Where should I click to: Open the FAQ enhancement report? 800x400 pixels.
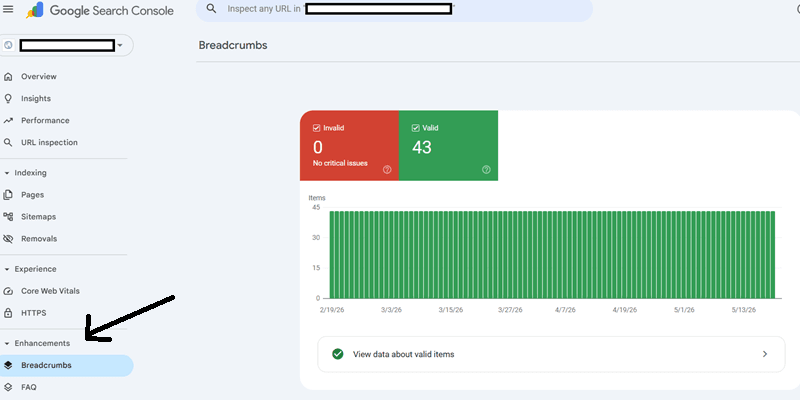coord(29,387)
